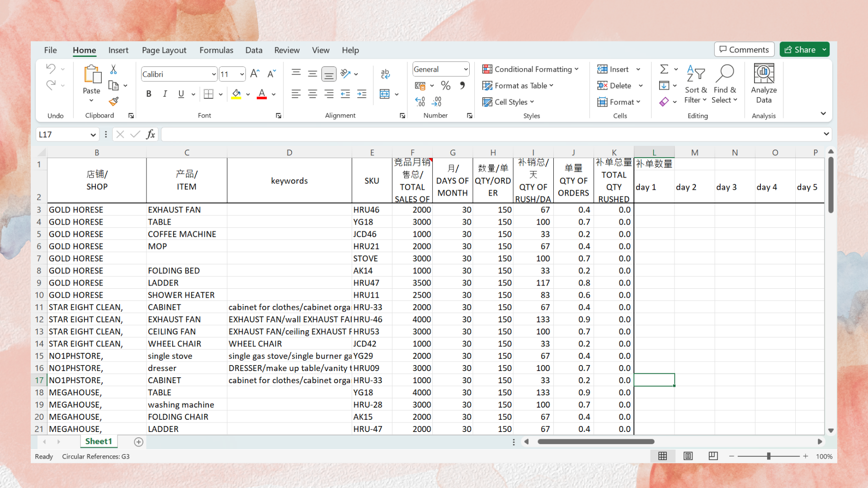Switch to the Data tab
Screen dimensions: 868x488
pos(254,50)
